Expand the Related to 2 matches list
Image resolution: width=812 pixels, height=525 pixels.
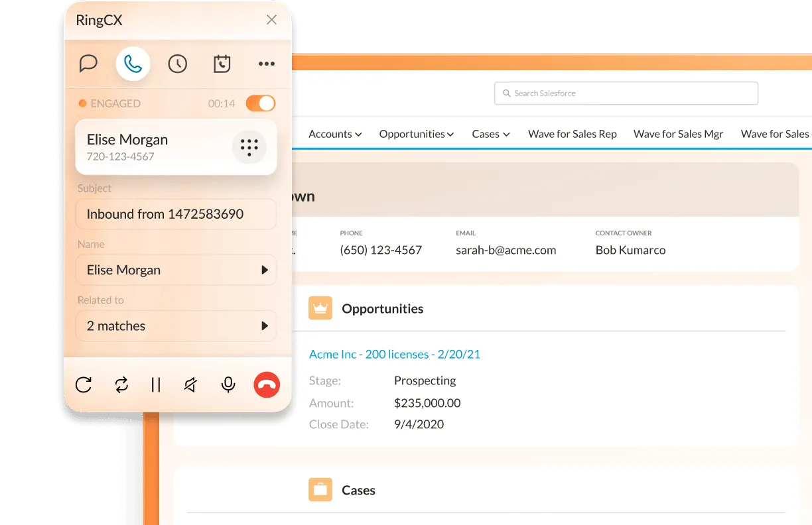tap(262, 325)
